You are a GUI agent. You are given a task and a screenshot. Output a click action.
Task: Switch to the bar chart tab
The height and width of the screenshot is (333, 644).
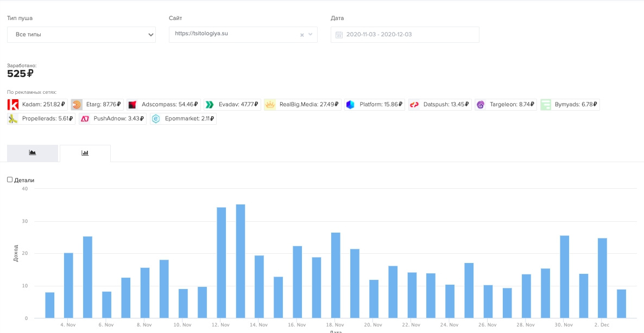(85, 153)
